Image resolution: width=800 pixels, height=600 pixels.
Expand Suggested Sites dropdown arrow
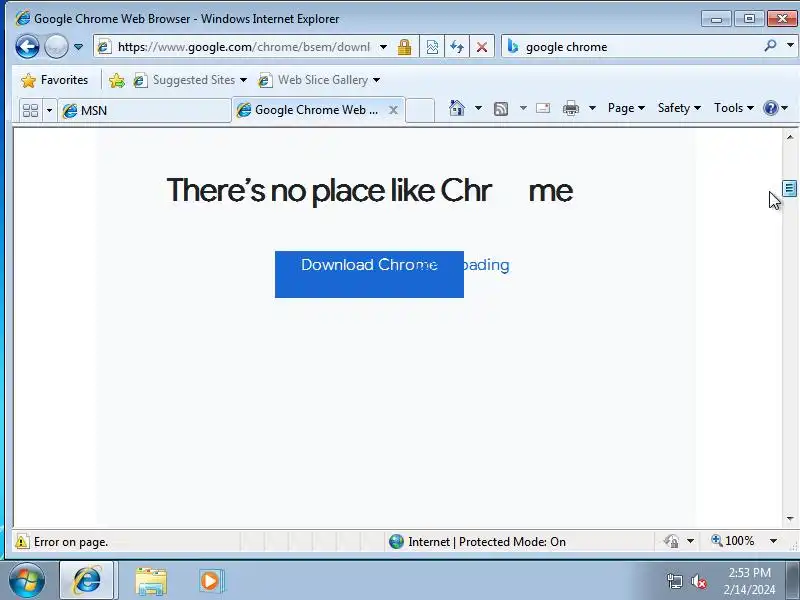point(243,80)
